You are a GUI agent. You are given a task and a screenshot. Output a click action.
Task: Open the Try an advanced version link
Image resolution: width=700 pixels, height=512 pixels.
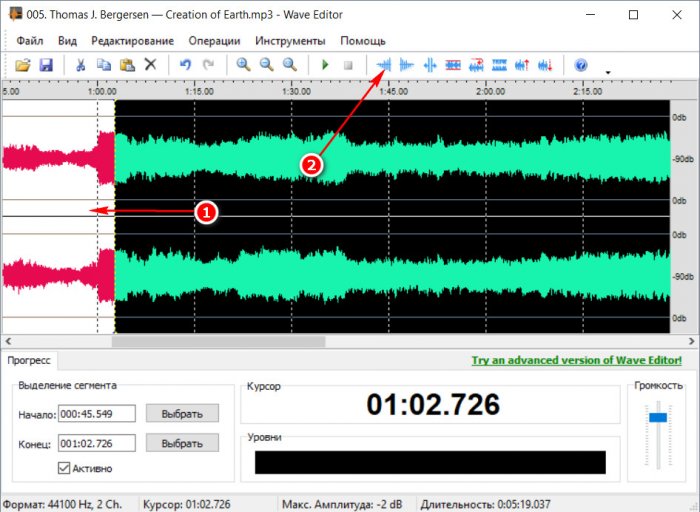(x=577, y=360)
